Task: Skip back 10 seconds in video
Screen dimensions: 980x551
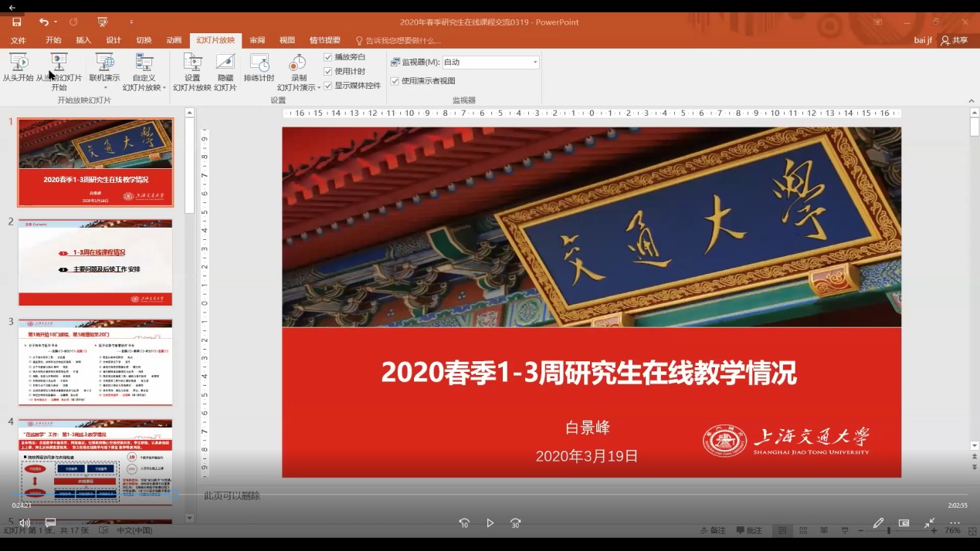Action: point(464,522)
